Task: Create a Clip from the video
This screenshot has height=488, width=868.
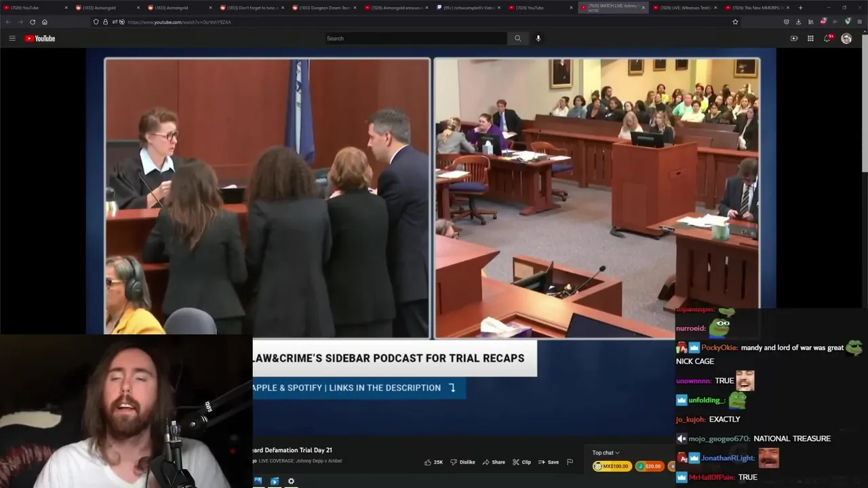Action: tap(521, 462)
